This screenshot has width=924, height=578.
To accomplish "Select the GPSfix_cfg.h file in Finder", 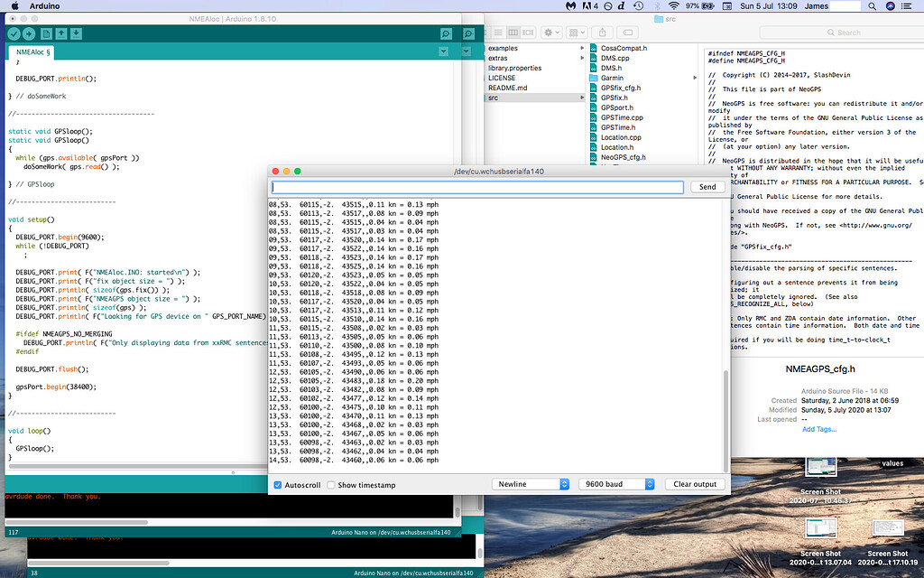I will pos(623,88).
